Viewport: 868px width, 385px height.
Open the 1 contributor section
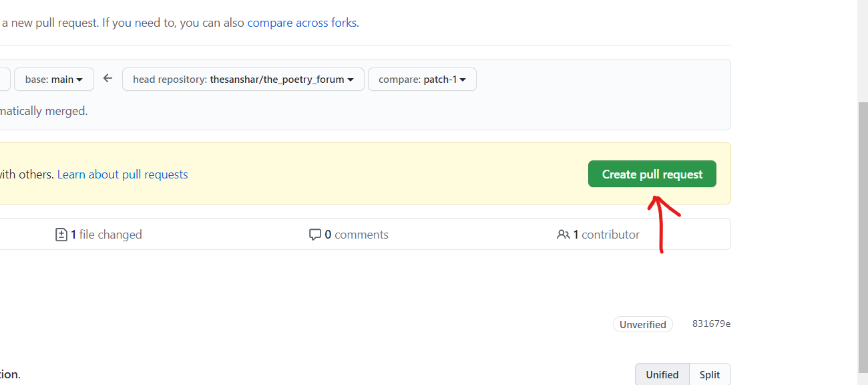tap(598, 235)
